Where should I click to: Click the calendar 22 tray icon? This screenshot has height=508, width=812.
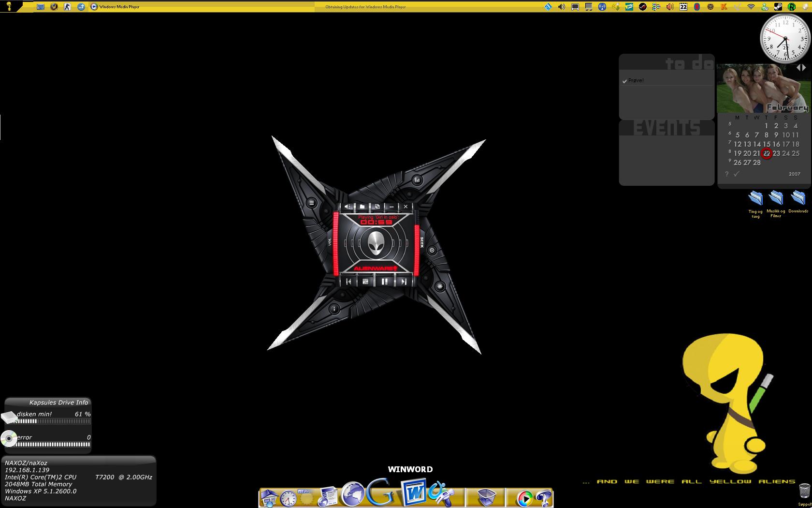click(683, 7)
